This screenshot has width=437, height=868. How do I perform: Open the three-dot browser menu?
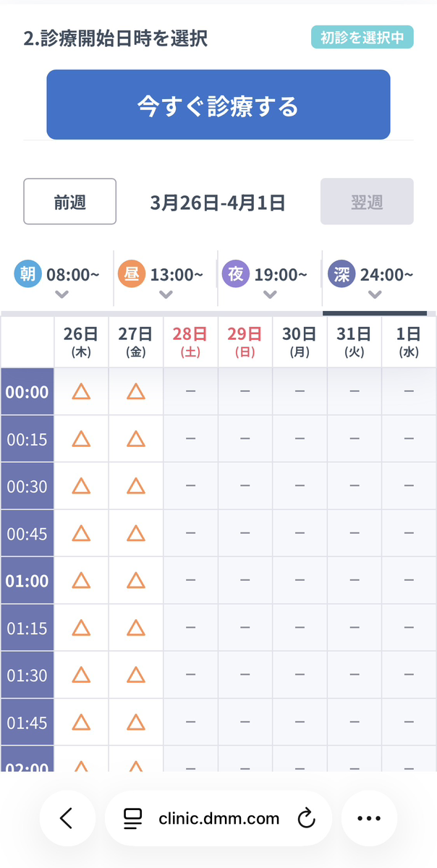(369, 818)
